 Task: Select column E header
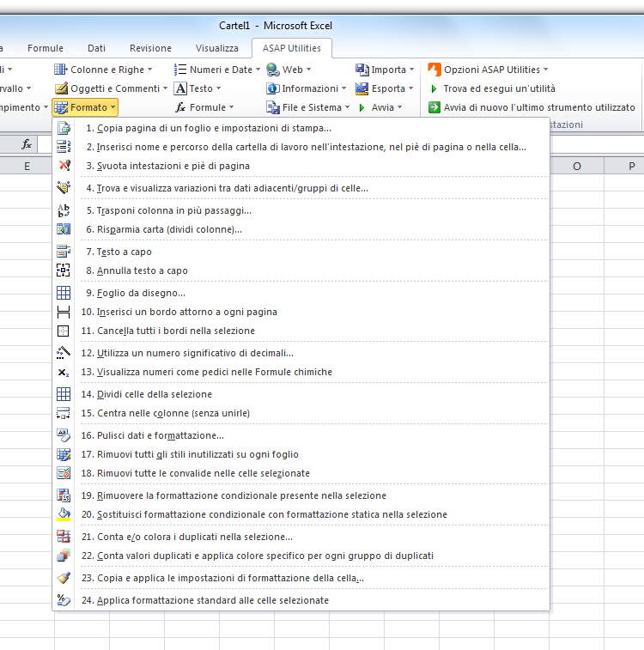coord(27,167)
